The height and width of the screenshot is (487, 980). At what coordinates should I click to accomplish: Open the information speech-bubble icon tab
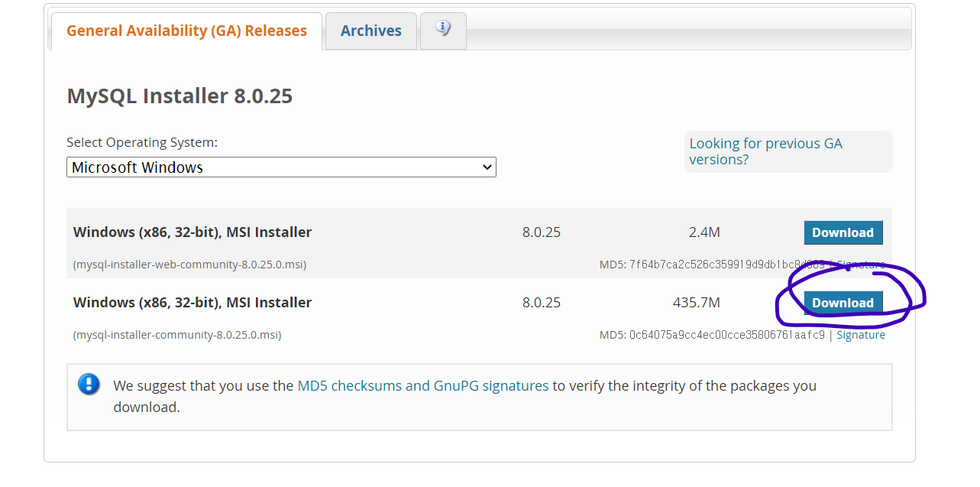pyautogui.click(x=443, y=30)
